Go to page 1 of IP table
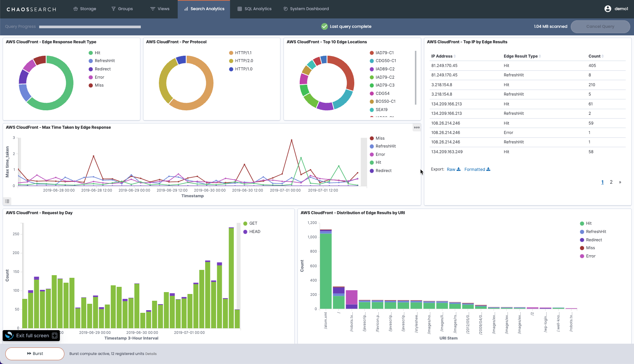Screen dimensions: 634x364 [602, 182]
